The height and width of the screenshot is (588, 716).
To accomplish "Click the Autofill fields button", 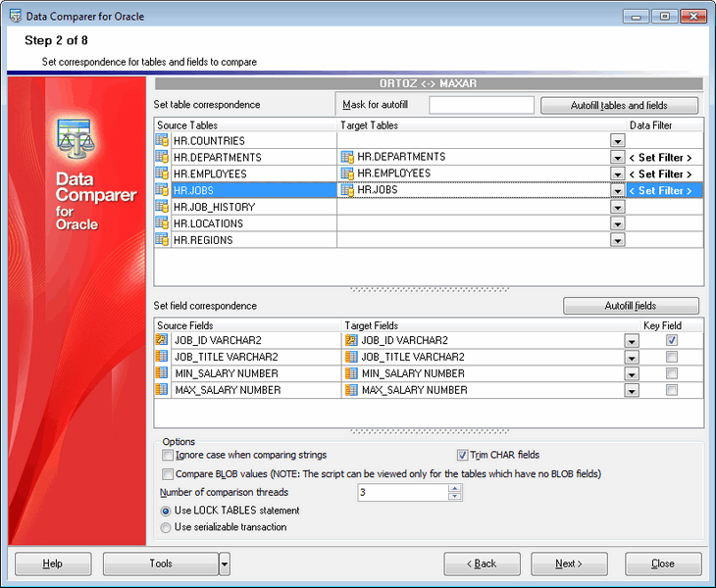I will tap(631, 306).
